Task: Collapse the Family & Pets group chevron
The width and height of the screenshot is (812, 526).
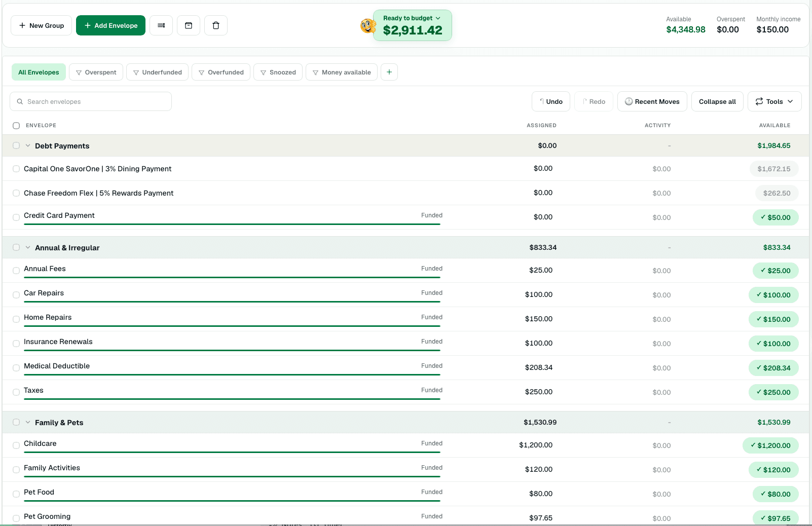Action: tap(28, 422)
